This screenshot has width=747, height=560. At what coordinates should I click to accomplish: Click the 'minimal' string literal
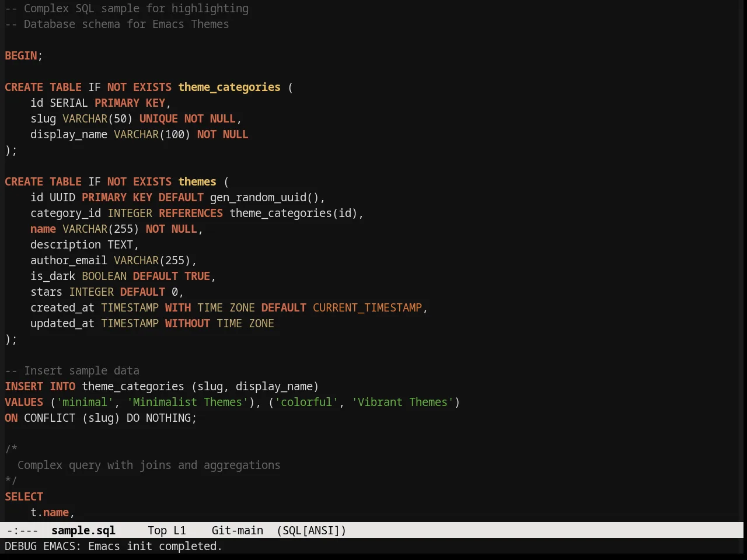[x=85, y=402]
